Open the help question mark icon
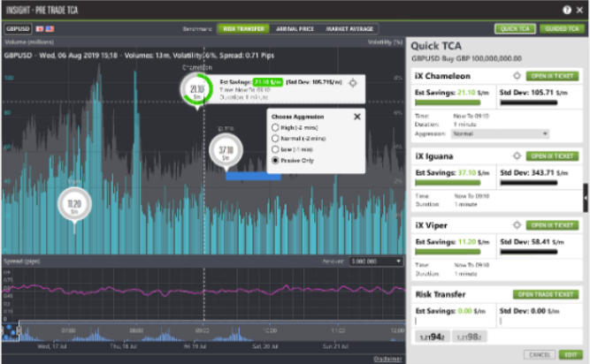Screen dimensions: 590x364 [567, 10]
